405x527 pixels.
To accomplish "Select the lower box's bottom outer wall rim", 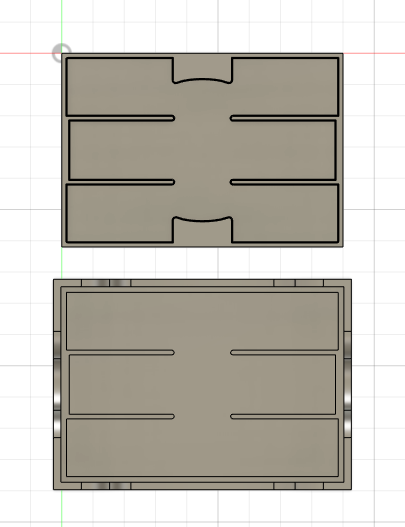I will point(202,486).
